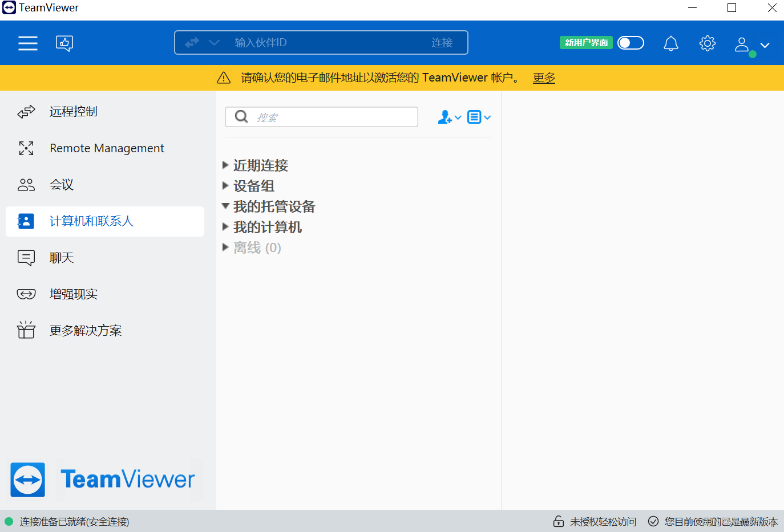
Task: Select the 我的计算机 label
Action: [x=268, y=227]
